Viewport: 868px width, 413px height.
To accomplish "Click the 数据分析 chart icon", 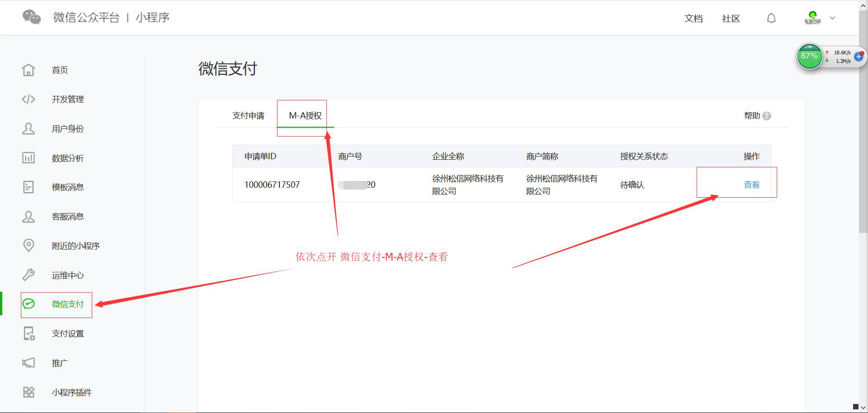I will pyautogui.click(x=28, y=158).
